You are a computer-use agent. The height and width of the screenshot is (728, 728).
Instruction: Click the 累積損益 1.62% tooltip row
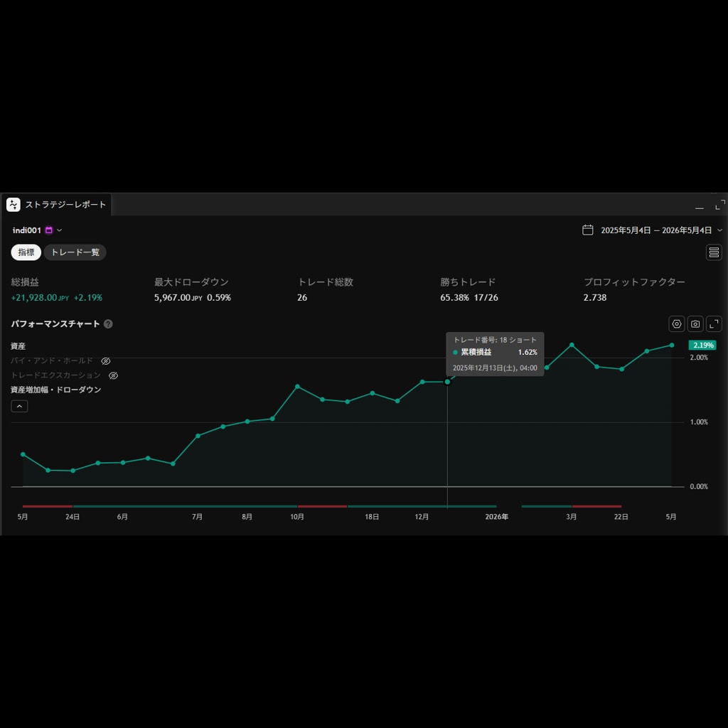[495, 353]
